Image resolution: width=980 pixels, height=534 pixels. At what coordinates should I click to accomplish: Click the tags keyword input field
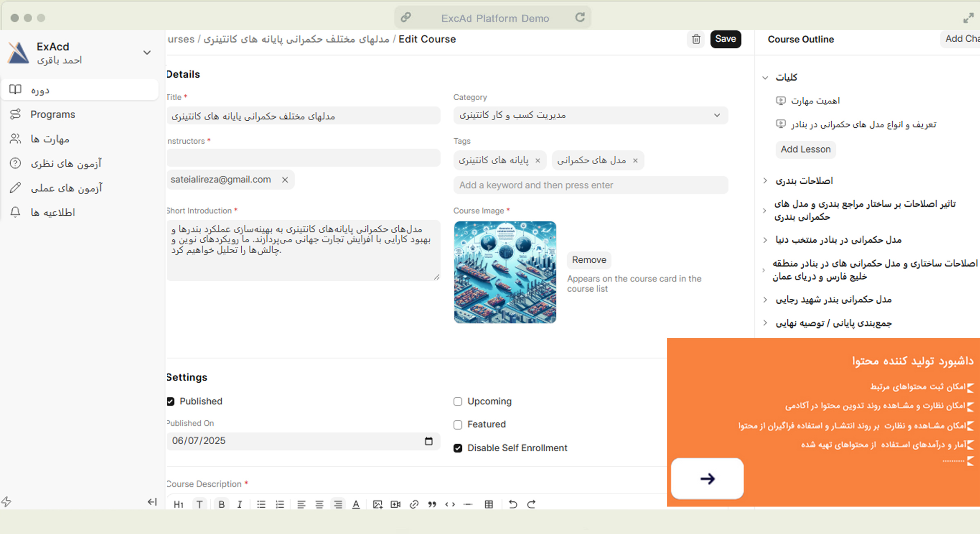pos(590,185)
